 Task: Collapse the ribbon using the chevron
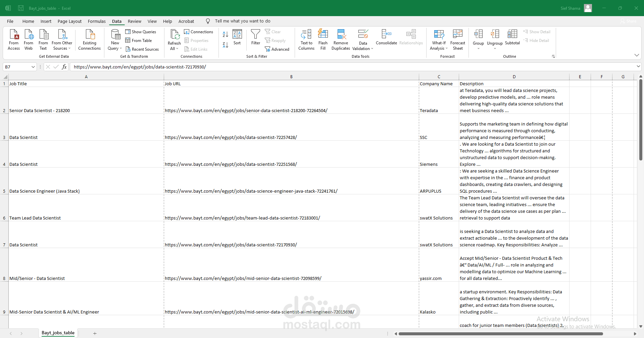[x=637, y=55]
